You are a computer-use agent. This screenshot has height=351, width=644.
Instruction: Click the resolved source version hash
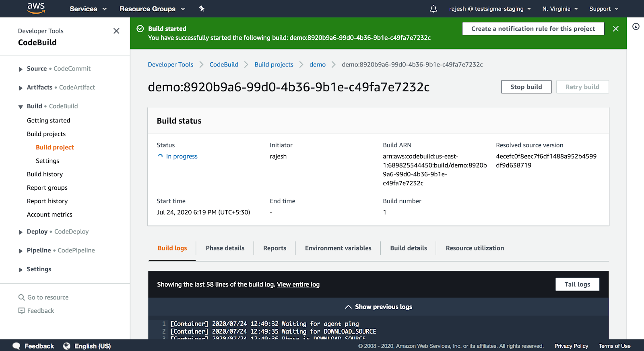click(546, 161)
